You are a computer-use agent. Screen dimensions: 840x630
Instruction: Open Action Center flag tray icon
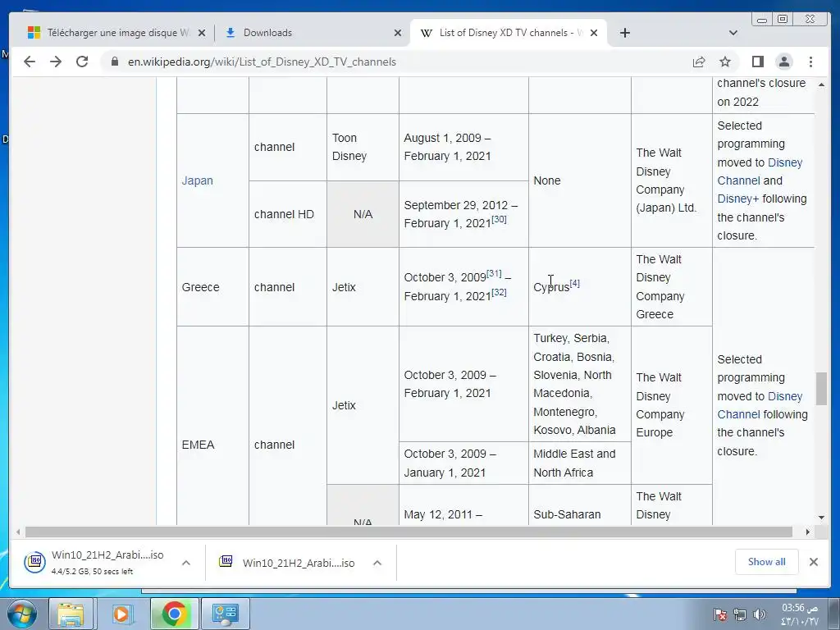(720, 614)
